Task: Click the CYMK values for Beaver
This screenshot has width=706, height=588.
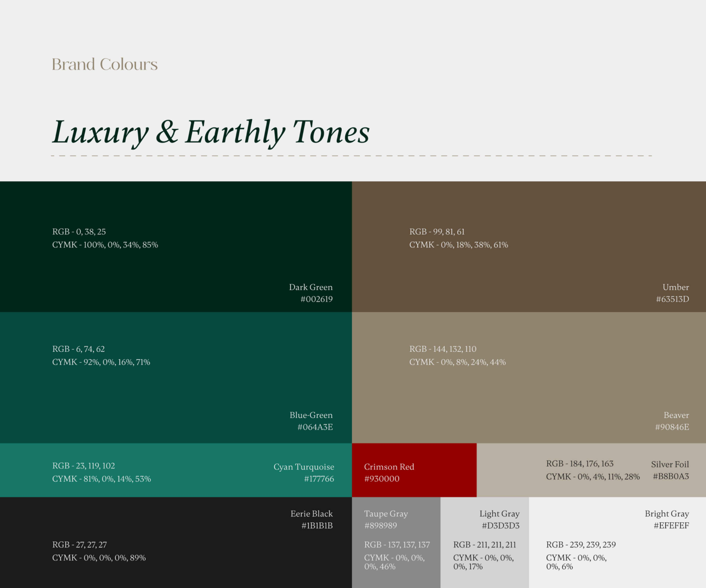Action: pos(457,362)
